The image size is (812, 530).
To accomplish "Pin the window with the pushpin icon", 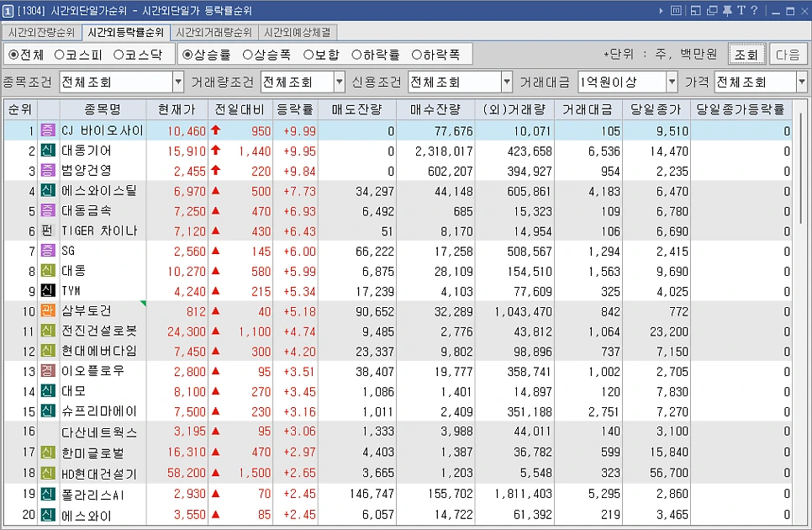I will click(728, 10).
